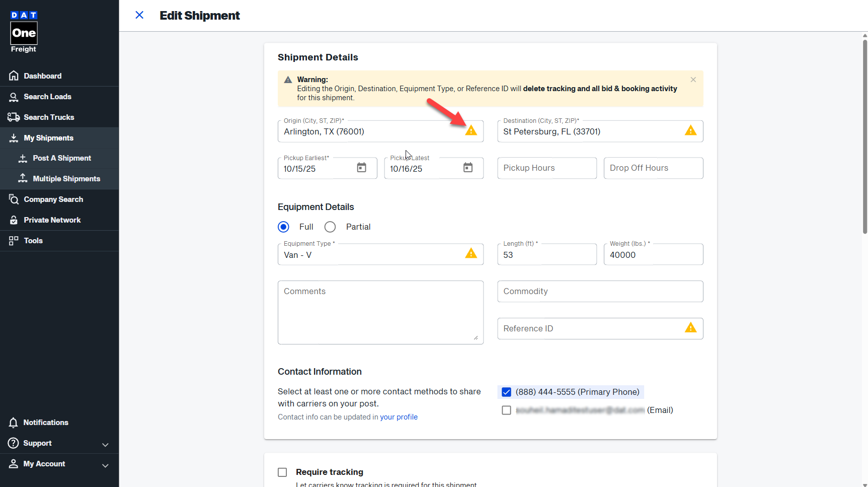Click the DAT One Freight logo
Screen dimensions: 868x487
24,32
